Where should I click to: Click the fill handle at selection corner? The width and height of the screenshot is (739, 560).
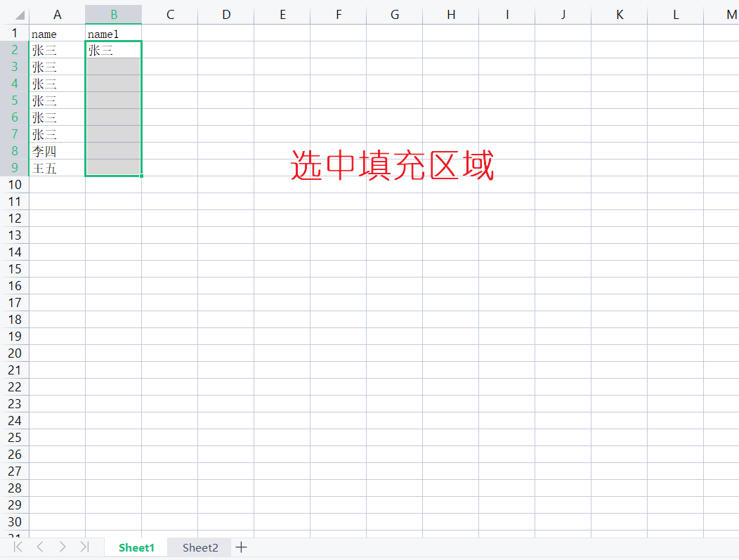pos(141,176)
